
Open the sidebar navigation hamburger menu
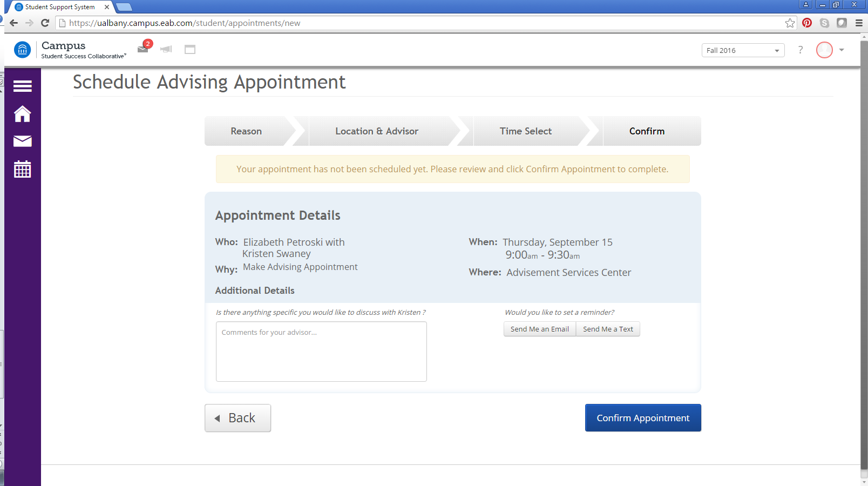[22, 86]
